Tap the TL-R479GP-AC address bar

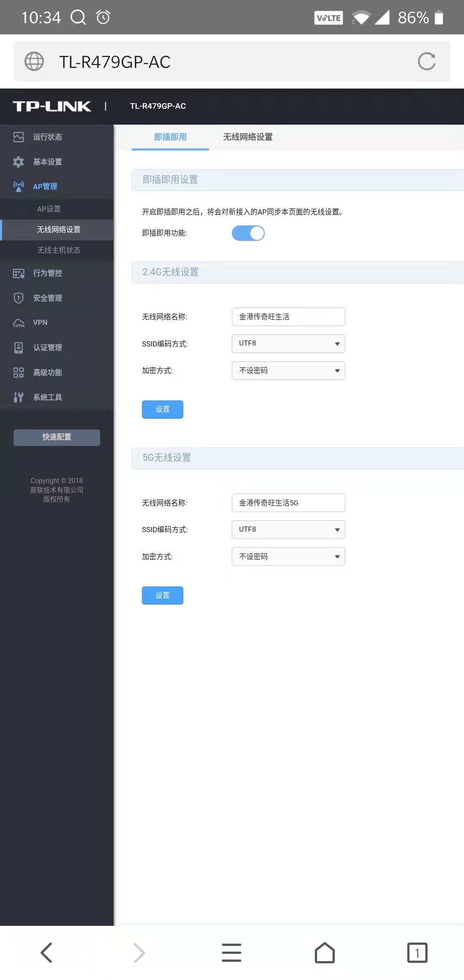point(232,61)
